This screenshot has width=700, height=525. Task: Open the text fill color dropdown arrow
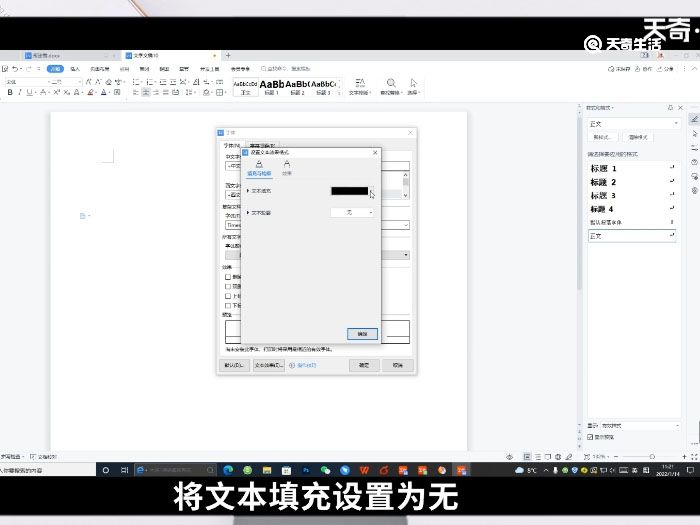point(371,191)
